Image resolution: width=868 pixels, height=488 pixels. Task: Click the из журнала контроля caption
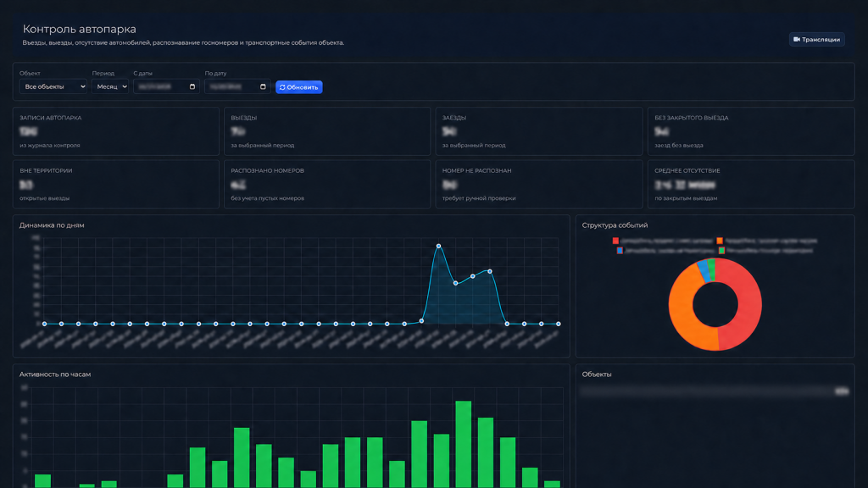click(x=50, y=145)
